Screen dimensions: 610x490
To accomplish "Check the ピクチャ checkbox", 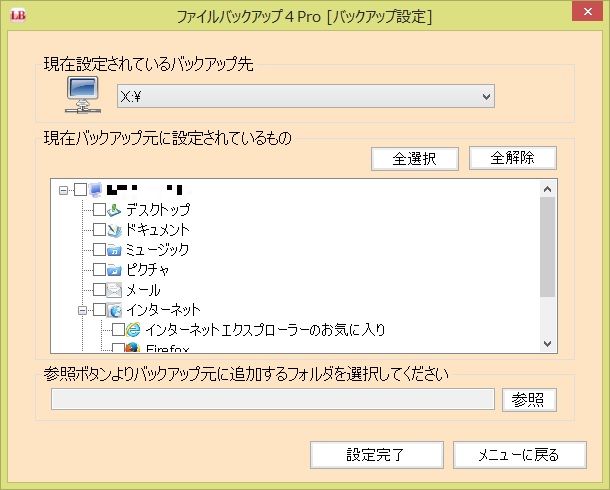I will point(99,270).
